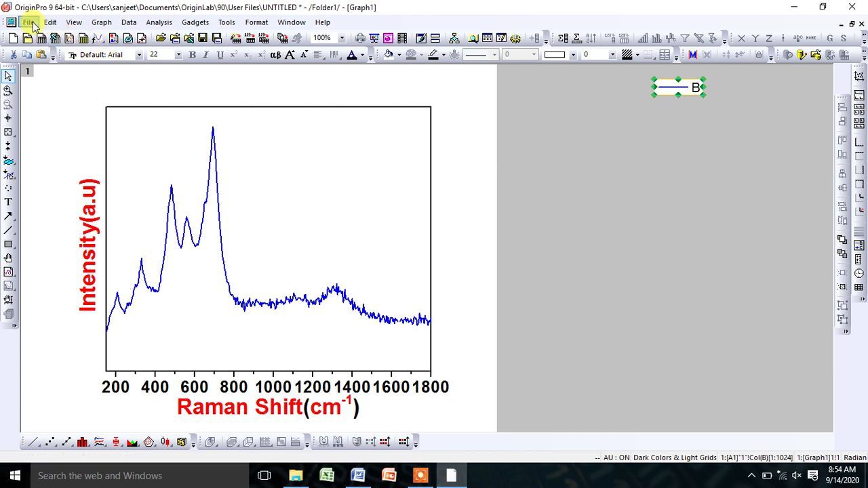Toggle Bold formatting
868x488 pixels.
(192, 55)
